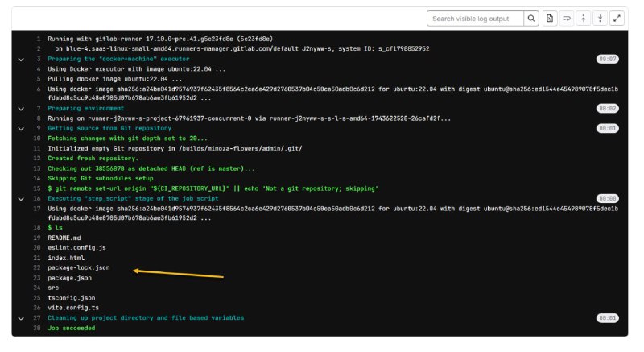Select the package.json log line
The width and height of the screenshot is (644, 352).
click(69, 278)
